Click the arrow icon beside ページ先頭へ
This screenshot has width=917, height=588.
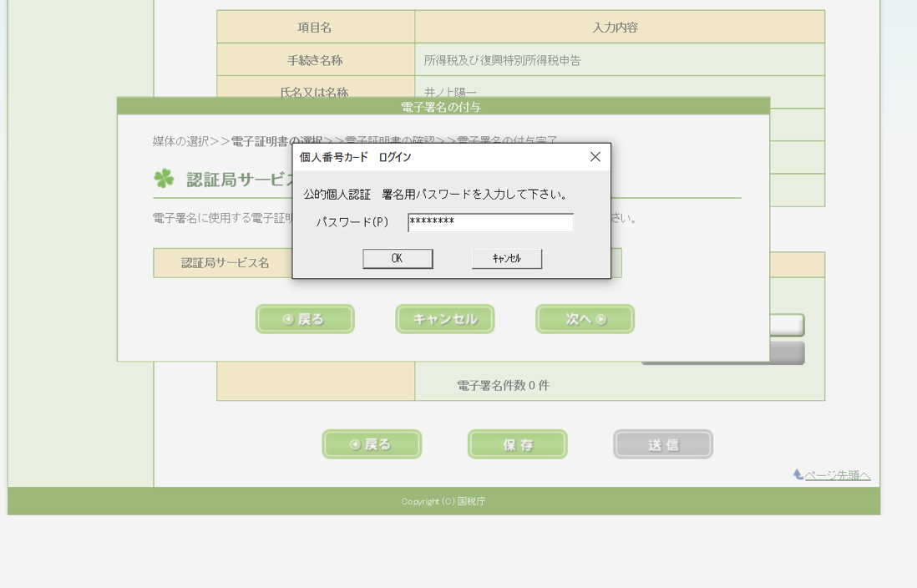tap(798, 474)
